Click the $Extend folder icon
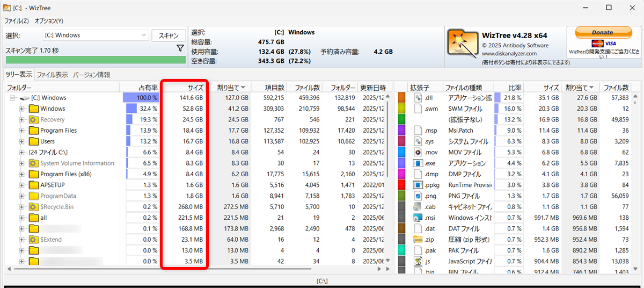This screenshot has width=644, height=288. [33, 240]
